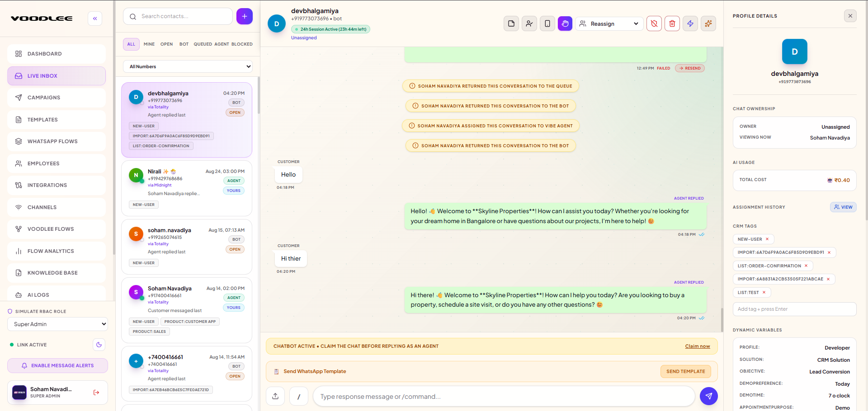868x411 pixels.
Task: Click the Voodlee Flows branch icon
Action: [19, 229]
